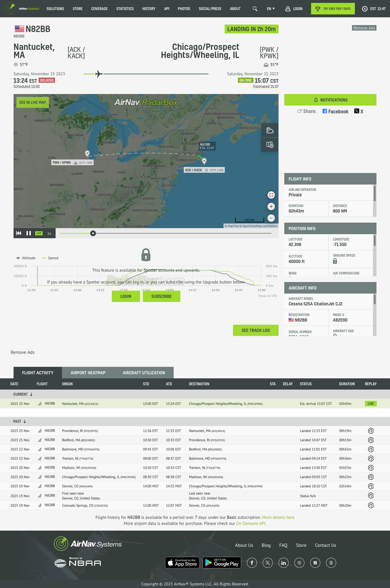Click the playback timeline slider handle

point(93,233)
